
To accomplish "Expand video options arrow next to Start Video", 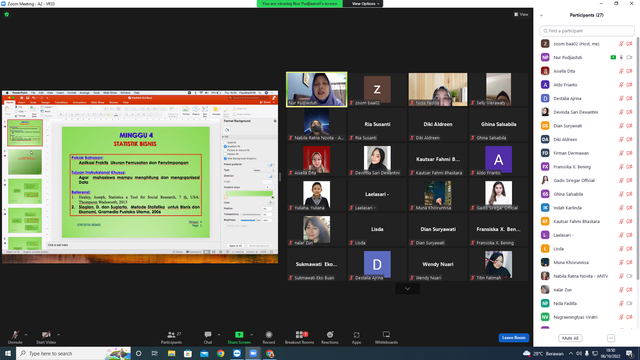I will pos(59,335).
